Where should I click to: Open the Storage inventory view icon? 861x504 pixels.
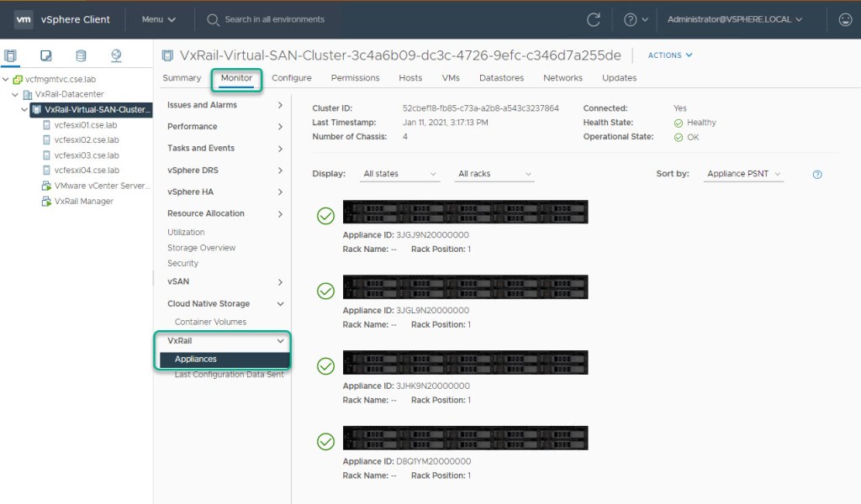[x=81, y=56]
